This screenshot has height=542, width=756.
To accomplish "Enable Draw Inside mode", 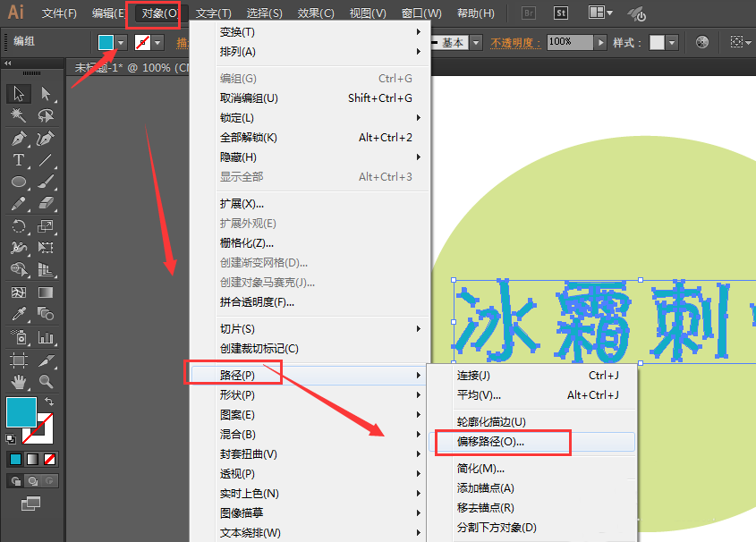I will tap(49, 481).
